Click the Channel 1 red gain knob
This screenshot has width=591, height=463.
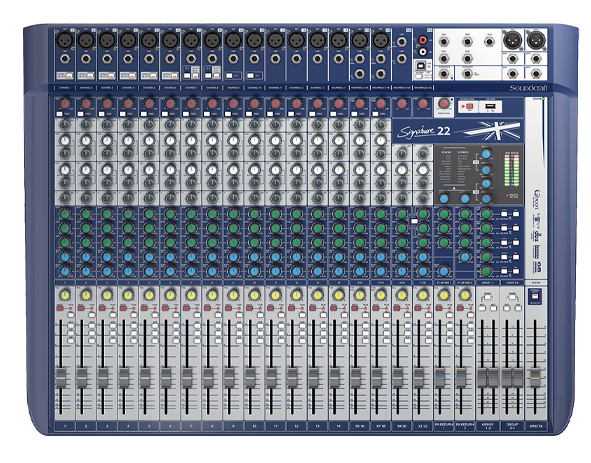[65, 104]
